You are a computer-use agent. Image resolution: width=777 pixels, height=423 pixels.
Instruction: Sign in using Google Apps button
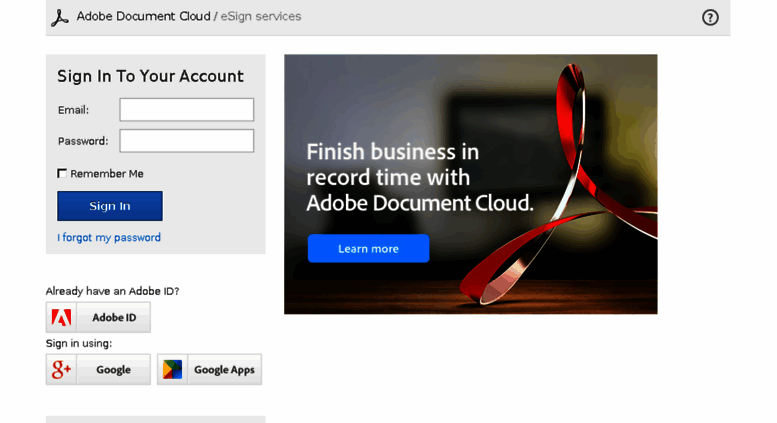[209, 370]
